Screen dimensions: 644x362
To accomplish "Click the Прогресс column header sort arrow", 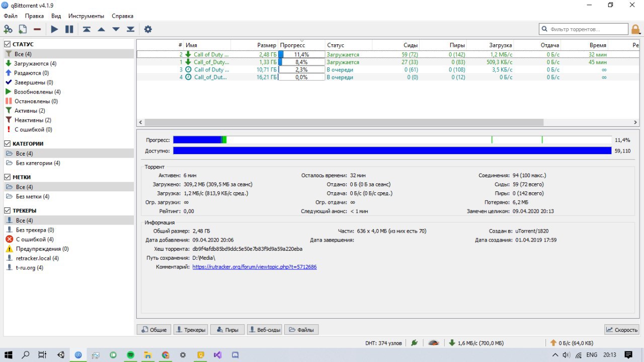I will click(x=302, y=41).
